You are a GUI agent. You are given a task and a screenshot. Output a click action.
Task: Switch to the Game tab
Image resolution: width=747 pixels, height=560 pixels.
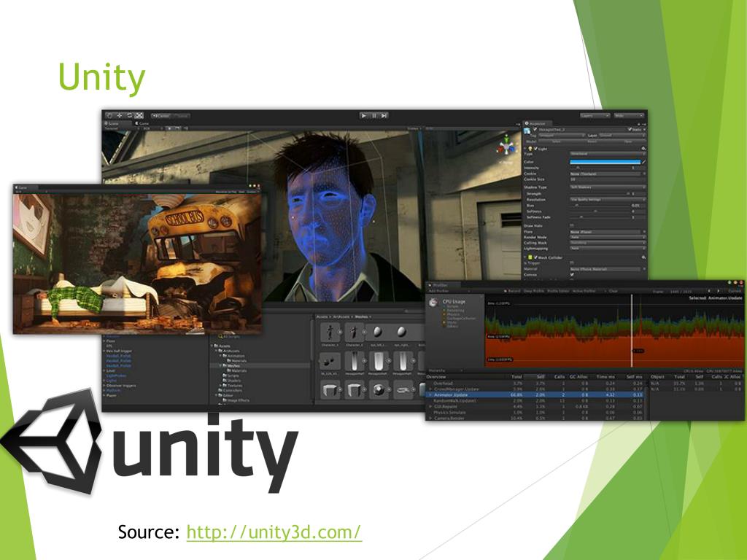[x=142, y=123]
